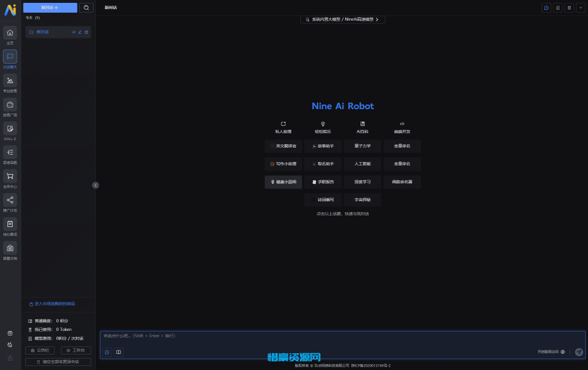Collapse the conversation list with the left arrow
This screenshot has height=370, width=588.
coord(95,185)
